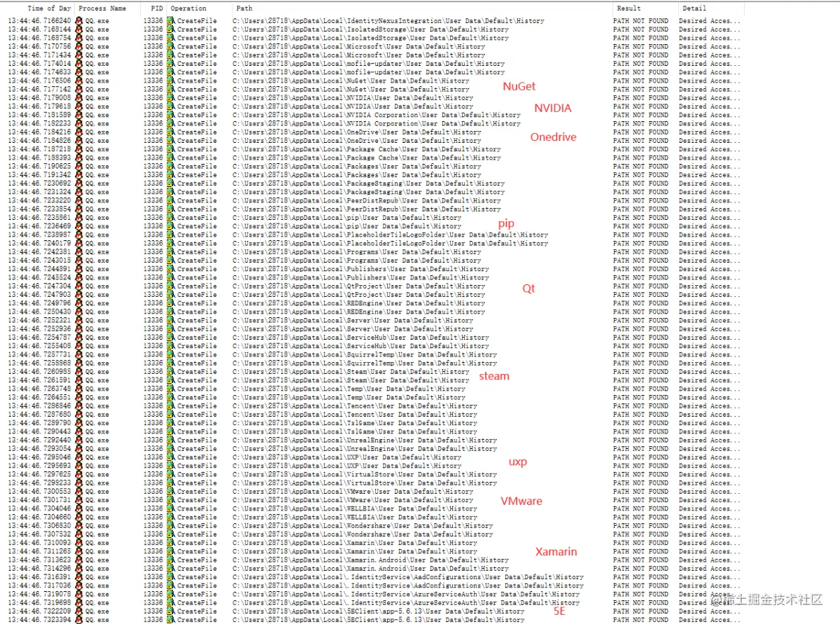Click the CreateFile icon in row 13:44:46.7292440
Screen dimensions: 840x624
170,441
